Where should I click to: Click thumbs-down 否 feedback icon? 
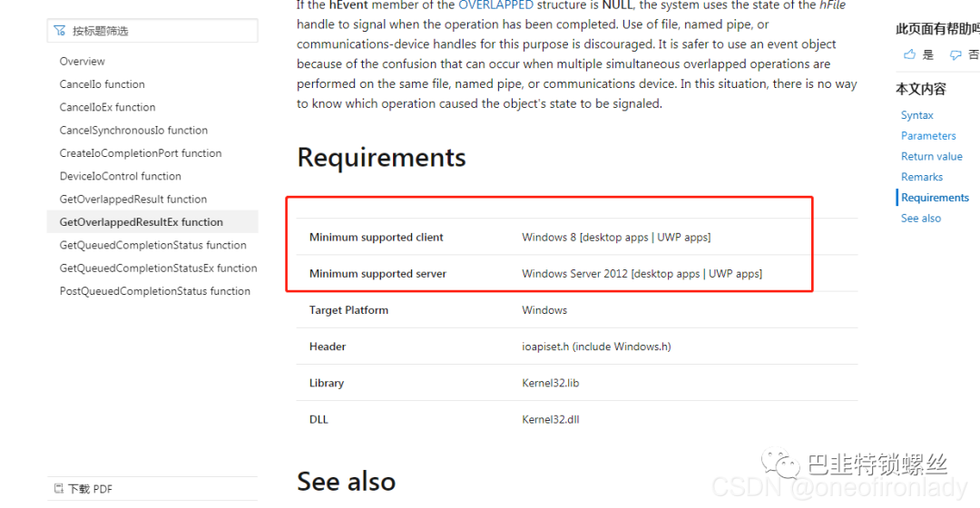pyautogui.click(x=955, y=55)
